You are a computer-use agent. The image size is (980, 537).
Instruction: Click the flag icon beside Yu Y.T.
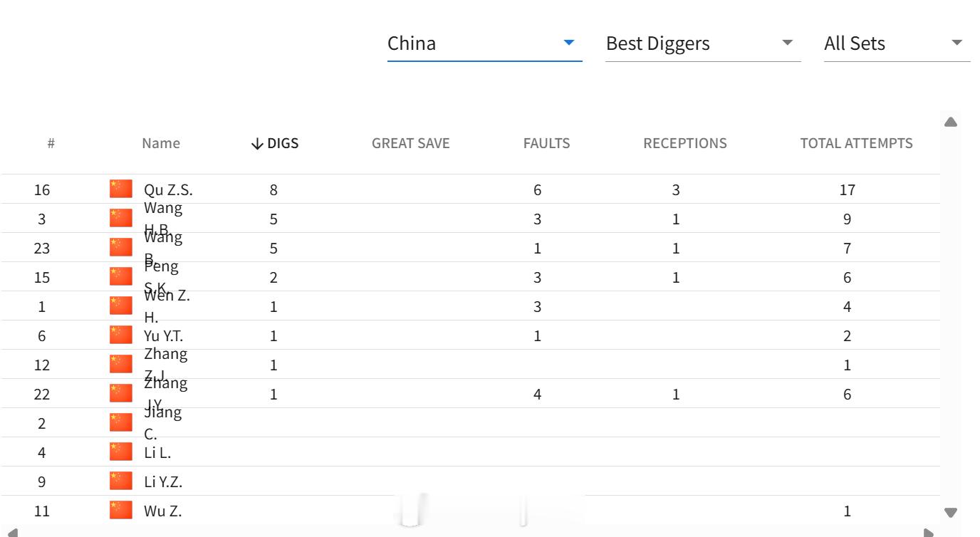pos(121,335)
